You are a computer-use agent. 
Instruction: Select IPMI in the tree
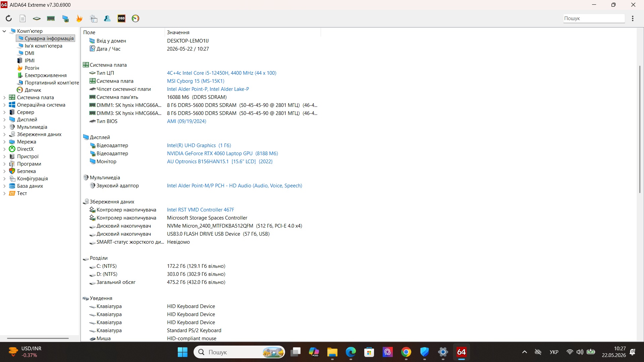point(30,61)
